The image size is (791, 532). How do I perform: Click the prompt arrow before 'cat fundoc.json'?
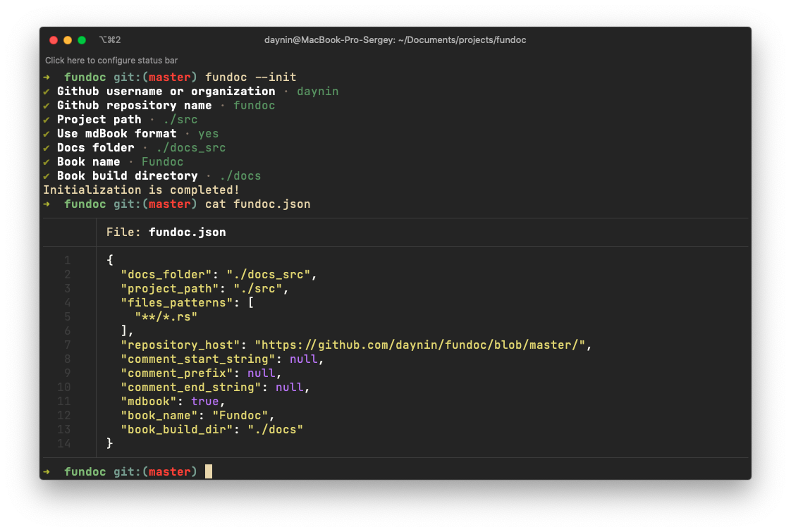[47, 204]
